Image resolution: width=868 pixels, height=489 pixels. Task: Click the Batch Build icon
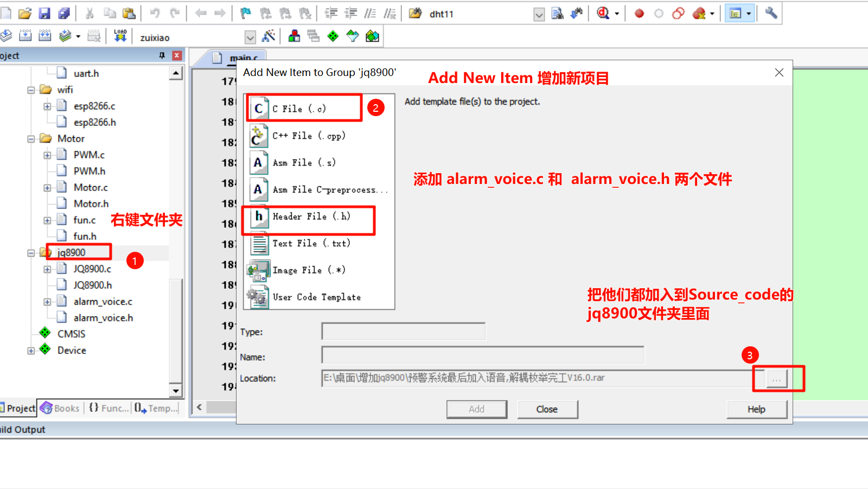pyautogui.click(x=65, y=36)
